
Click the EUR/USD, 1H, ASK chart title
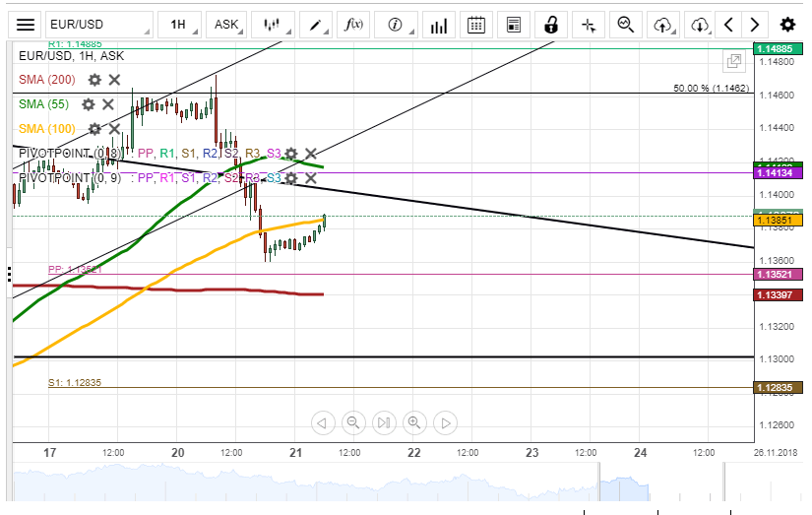(72, 56)
